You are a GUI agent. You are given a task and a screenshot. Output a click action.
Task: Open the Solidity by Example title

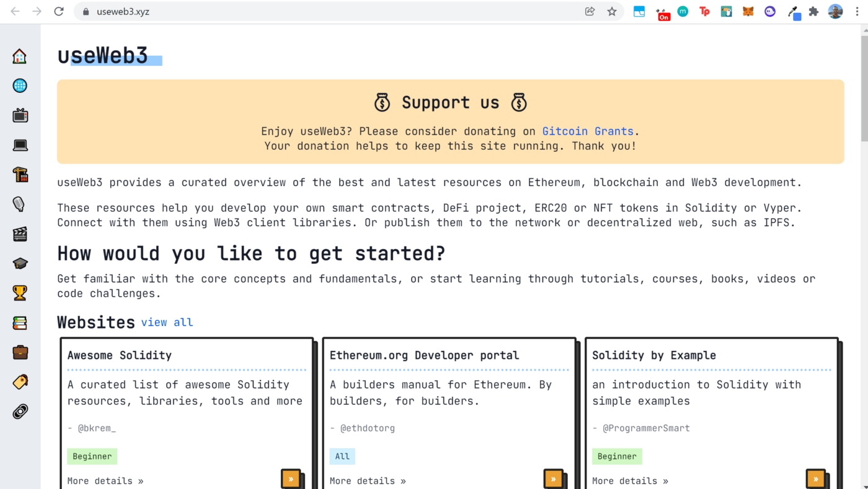(654, 355)
